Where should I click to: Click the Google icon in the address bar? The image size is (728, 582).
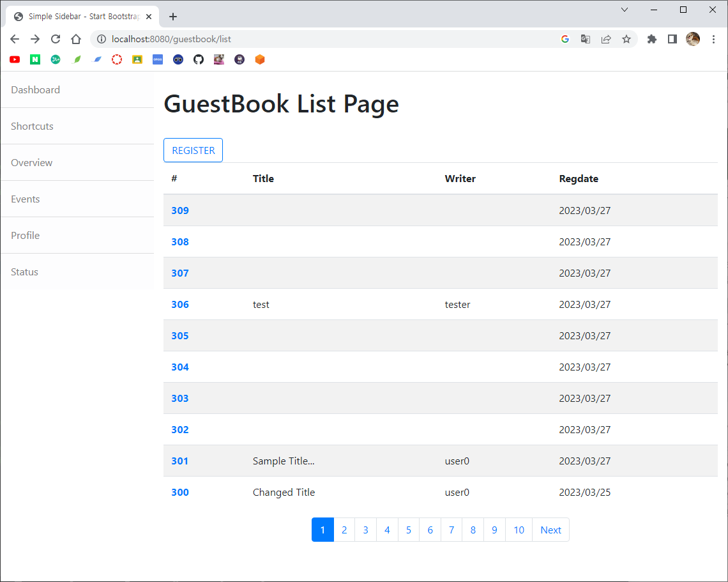[565, 39]
